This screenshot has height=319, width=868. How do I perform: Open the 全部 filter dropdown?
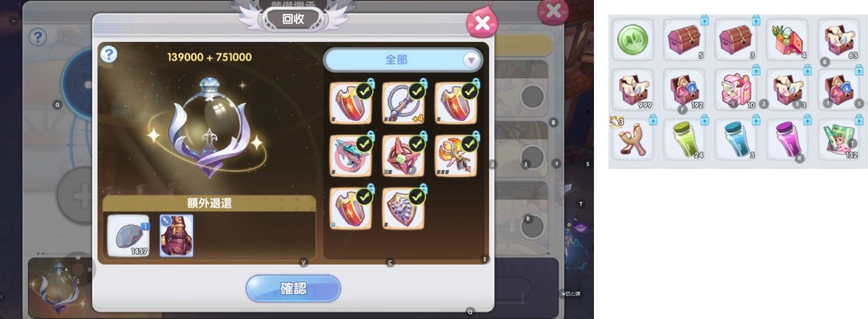point(402,60)
